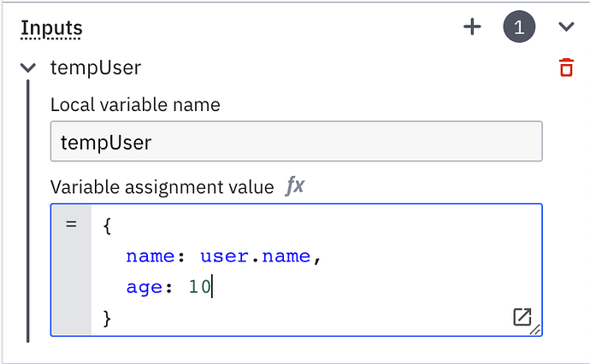The height and width of the screenshot is (364, 590).
Task: Collapse the Inputs section with header chevron
Action: 566,27
